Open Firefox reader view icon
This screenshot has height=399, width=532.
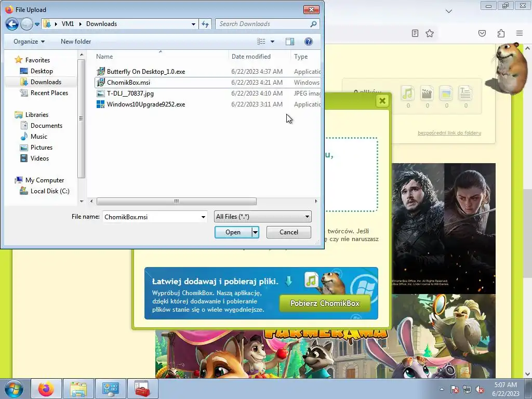415,33
